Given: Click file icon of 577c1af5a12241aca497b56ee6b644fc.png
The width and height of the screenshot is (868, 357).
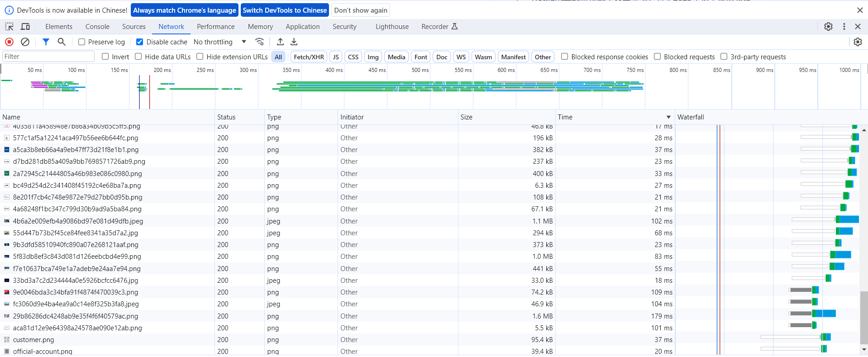Looking at the screenshot, I should (x=7, y=138).
